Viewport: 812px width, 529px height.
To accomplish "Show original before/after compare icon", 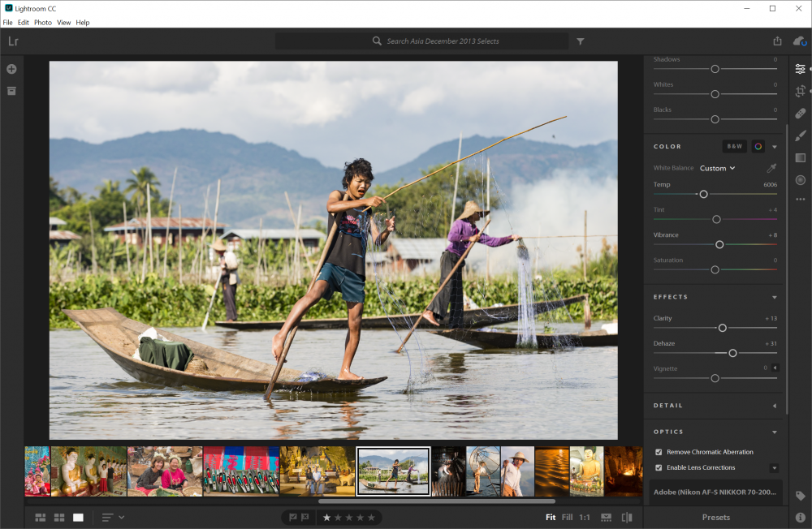I will [627, 518].
